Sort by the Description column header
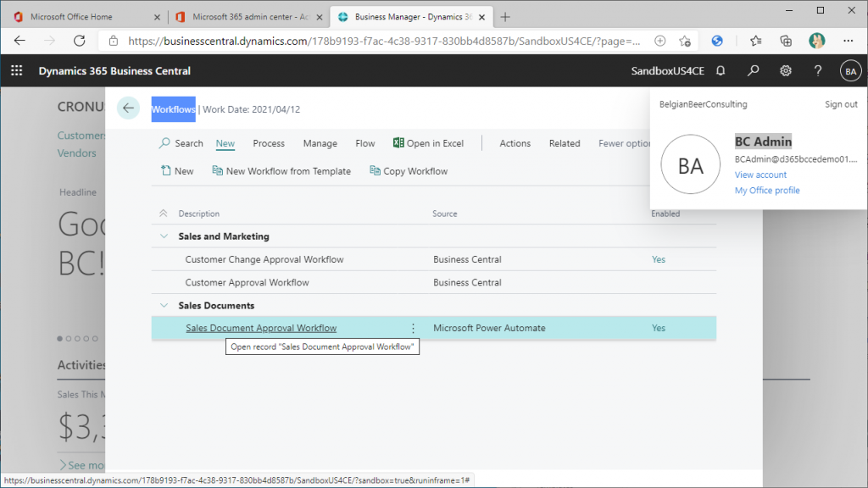 click(x=198, y=213)
